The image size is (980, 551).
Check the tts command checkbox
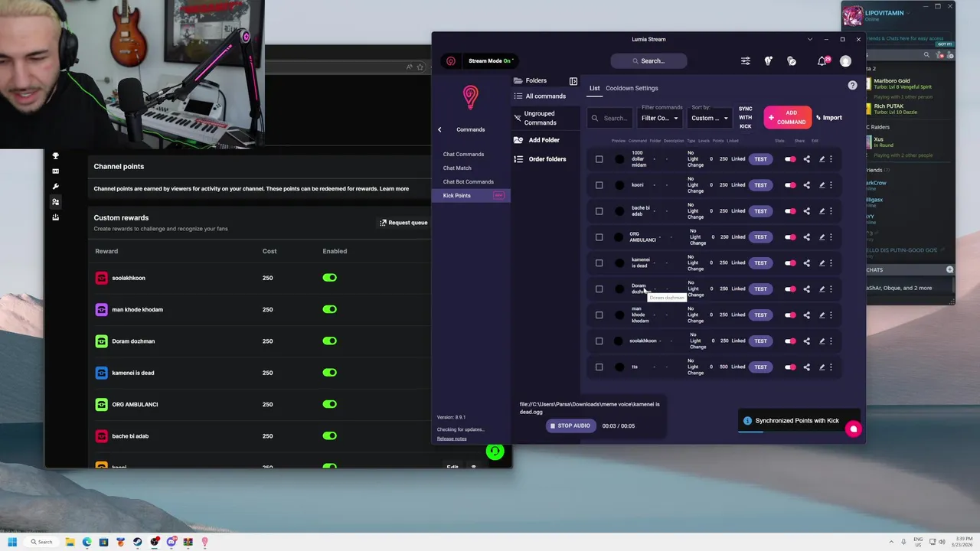click(x=599, y=367)
